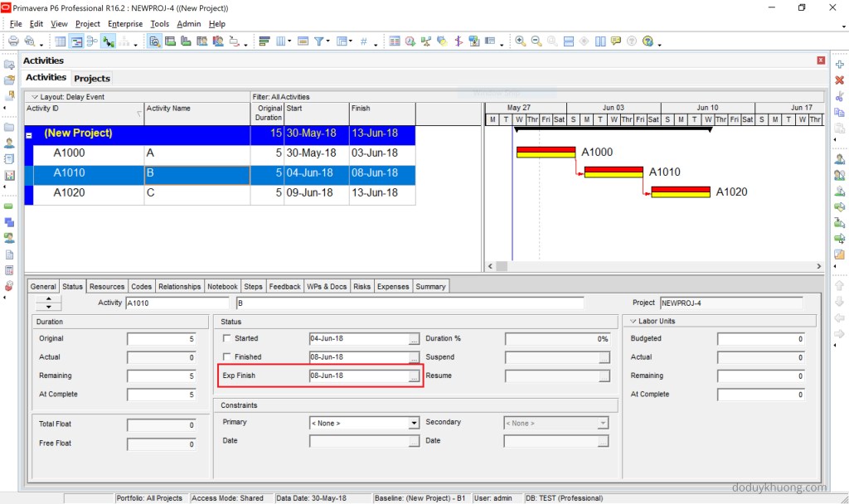This screenshot has width=849, height=504.
Task: Open the Tools menu
Action: tap(159, 23)
